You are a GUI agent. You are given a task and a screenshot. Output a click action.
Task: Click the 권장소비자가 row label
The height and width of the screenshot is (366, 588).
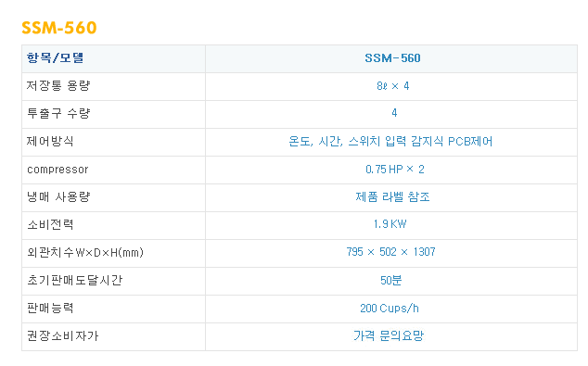click(63, 335)
